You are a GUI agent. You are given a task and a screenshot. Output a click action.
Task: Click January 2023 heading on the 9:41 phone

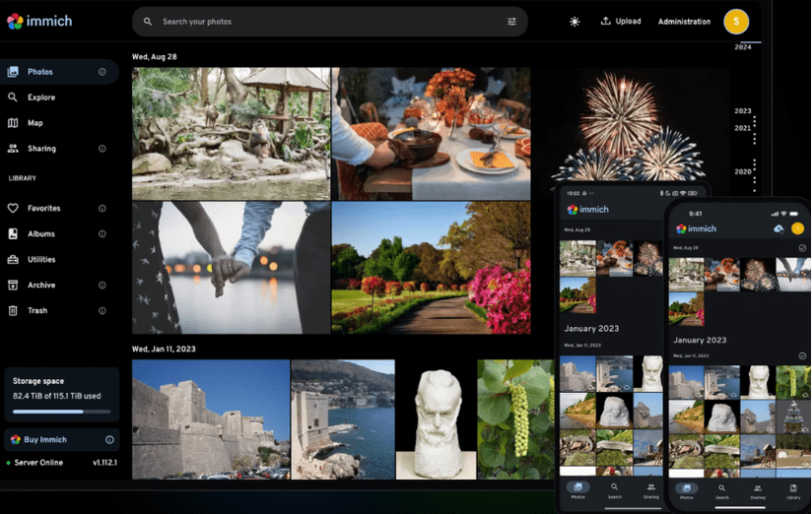point(700,340)
